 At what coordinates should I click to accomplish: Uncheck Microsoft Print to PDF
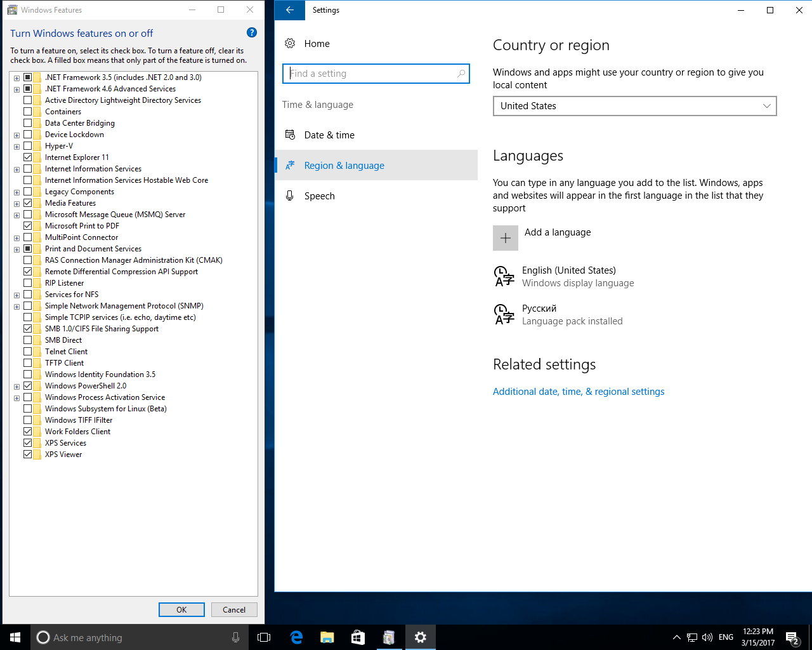[28, 225]
